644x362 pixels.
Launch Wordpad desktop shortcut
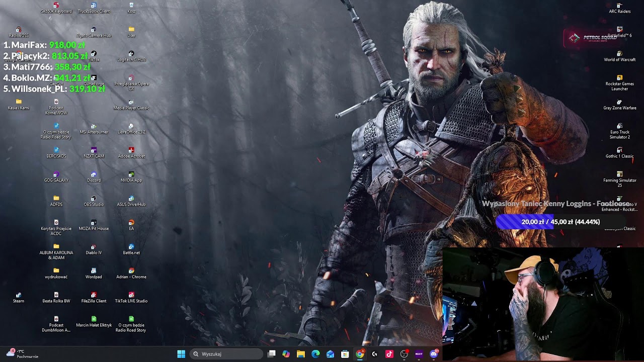pos(94,274)
